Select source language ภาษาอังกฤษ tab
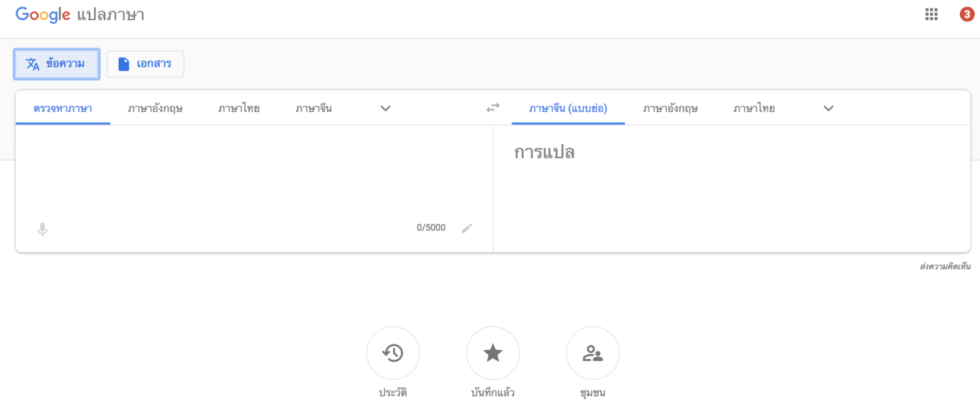The height and width of the screenshot is (409, 980). point(155,109)
